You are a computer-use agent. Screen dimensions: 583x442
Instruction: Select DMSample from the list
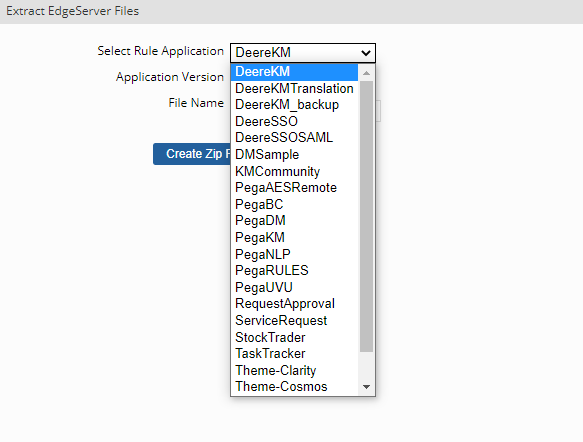294,155
